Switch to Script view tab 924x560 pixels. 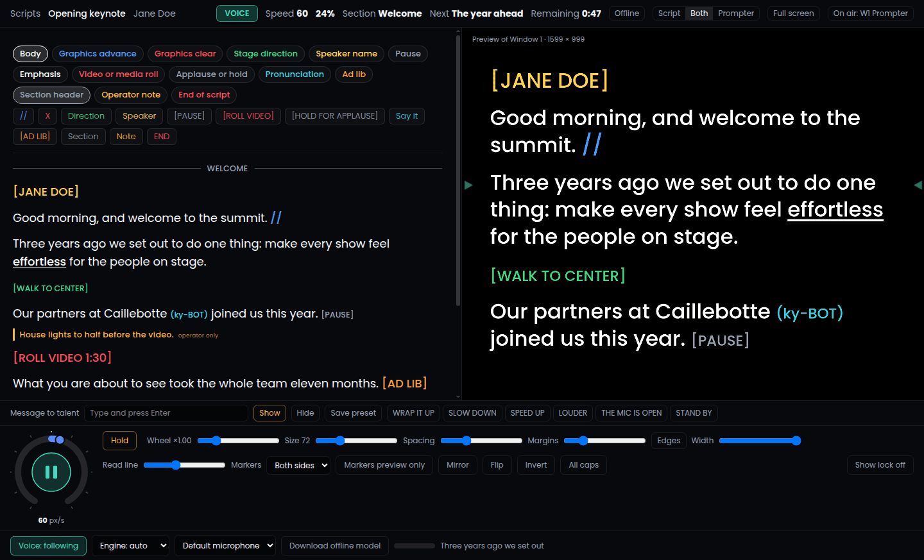click(669, 13)
